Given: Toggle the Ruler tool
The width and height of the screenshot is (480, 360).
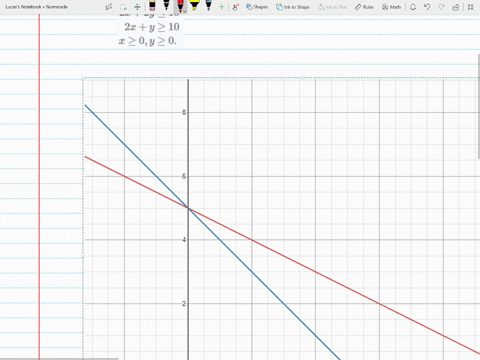Looking at the screenshot, I should point(364,7).
